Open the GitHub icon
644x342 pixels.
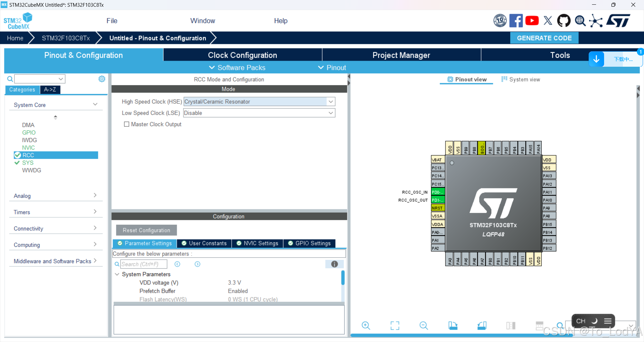coord(564,21)
